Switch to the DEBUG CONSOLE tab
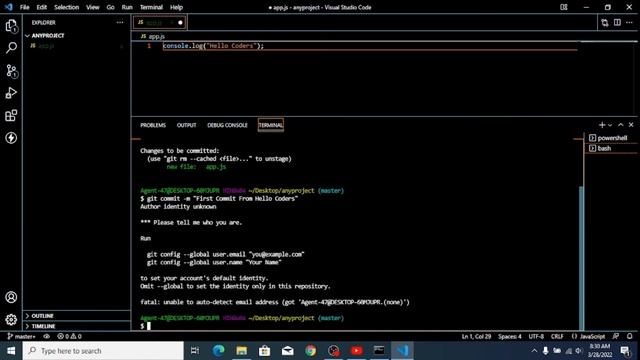This screenshot has height=360, width=640. [227, 125]
